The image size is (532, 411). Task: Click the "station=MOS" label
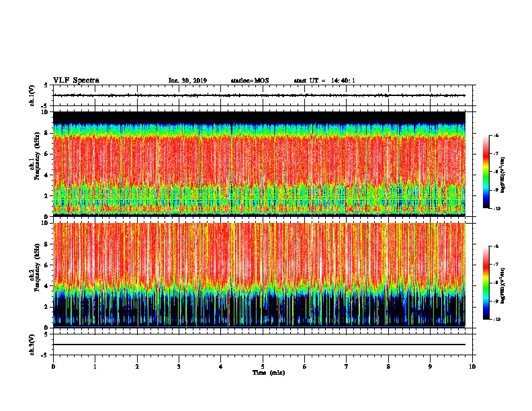pyautogui.click(x=250, y=81)
